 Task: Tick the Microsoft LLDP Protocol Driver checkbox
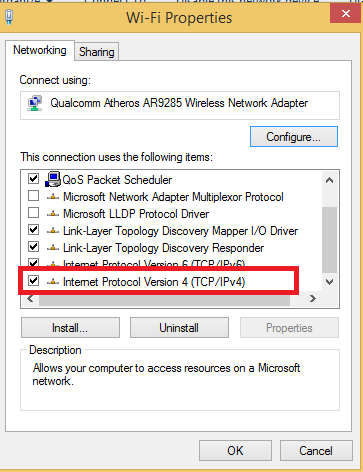(x=33, y=213)
